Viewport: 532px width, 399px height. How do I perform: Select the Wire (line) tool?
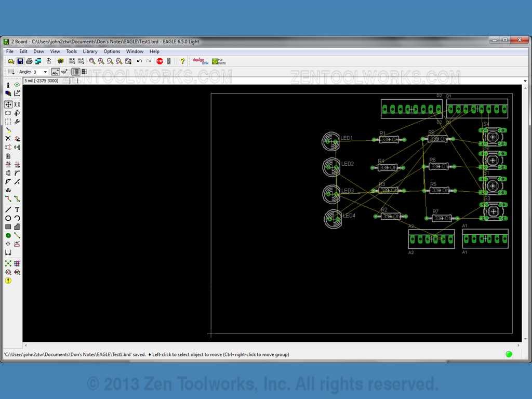[8, 210]
